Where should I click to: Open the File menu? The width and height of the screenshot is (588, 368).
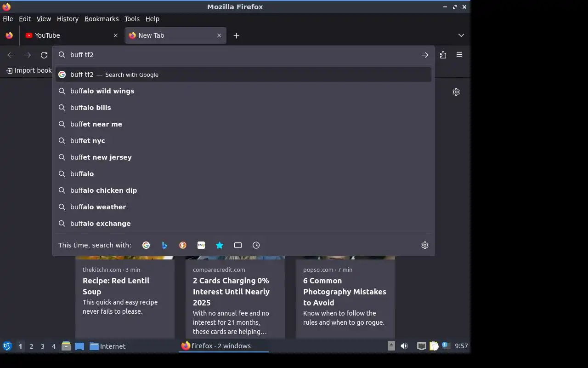8,19
